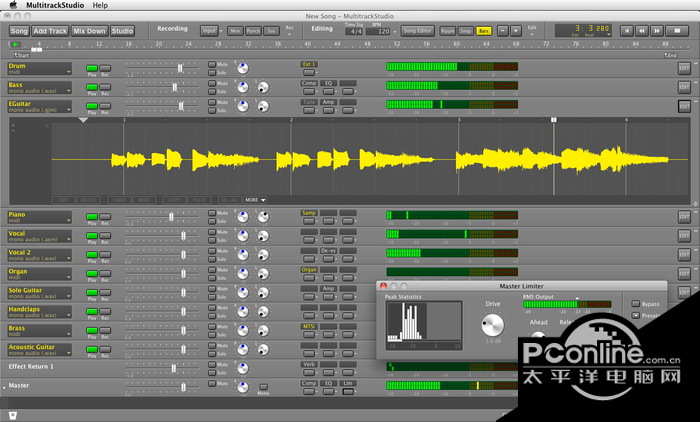This screenshot has height=422, width=700.
Task: Open the Help menu
Action: pos(101,5)
